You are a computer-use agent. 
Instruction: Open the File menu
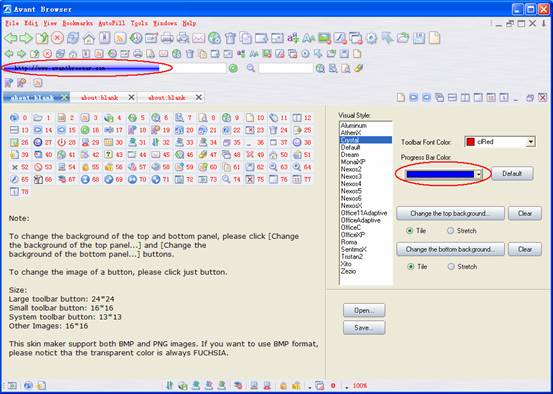[x=12, y=23]
